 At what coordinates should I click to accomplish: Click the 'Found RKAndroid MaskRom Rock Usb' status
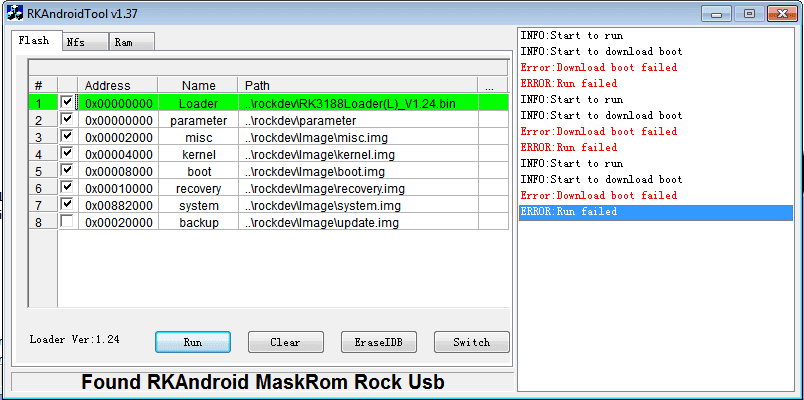[x=263, y=382]
